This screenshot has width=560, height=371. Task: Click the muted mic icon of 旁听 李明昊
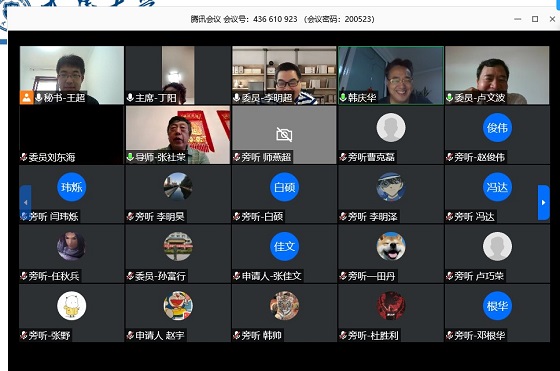[130, 216]
